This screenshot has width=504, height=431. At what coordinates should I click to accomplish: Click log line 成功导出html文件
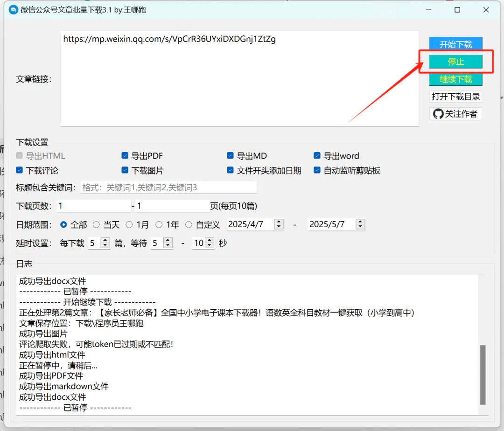point(52,355)
